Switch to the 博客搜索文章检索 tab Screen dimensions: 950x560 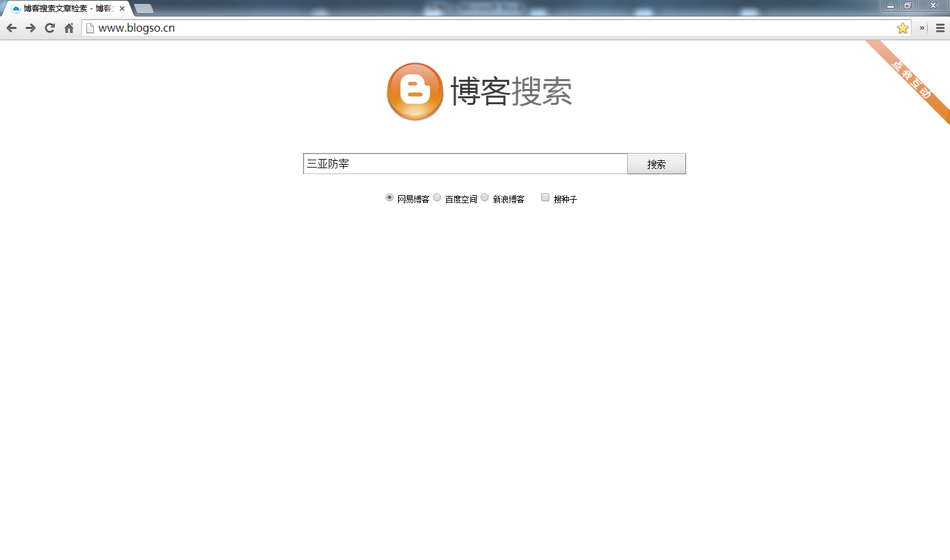point(66,9)
